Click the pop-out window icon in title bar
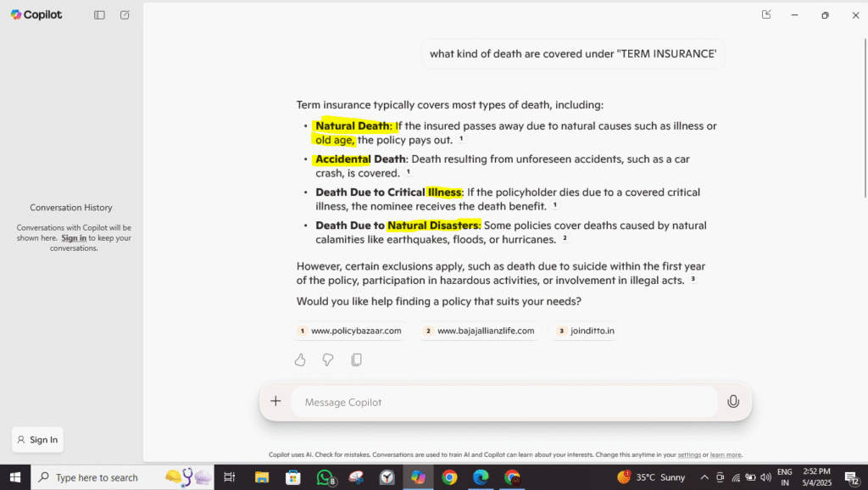 (x=766, y=14)
